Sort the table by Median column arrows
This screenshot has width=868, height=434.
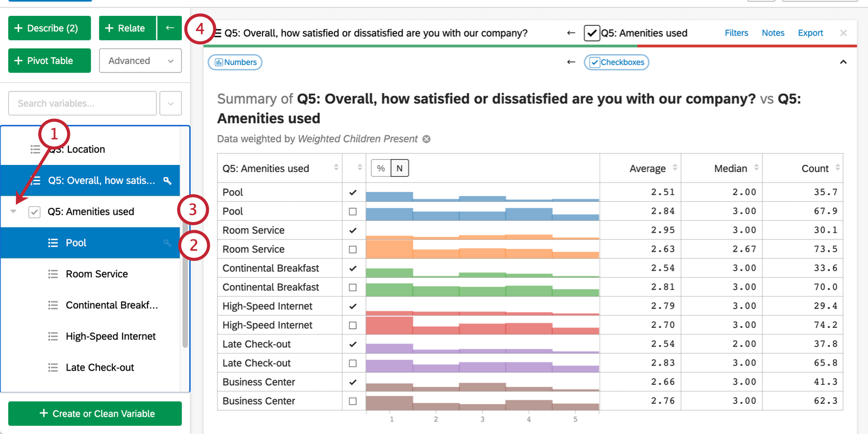coord(756,167)
